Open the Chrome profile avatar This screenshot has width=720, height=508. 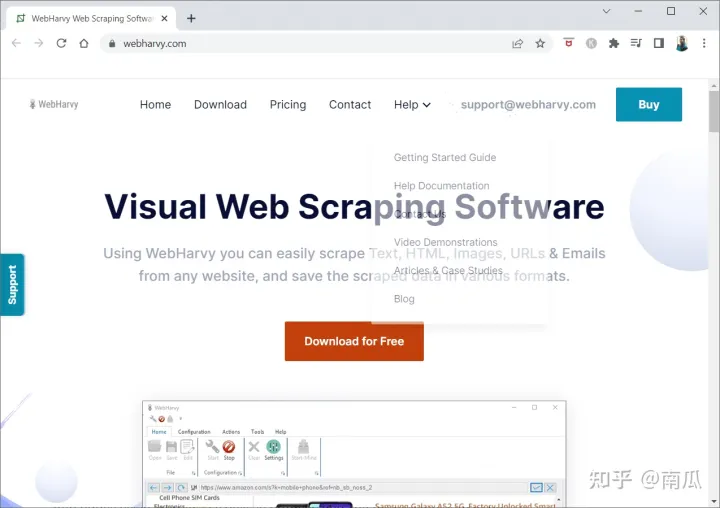click(x=682, y=43)
